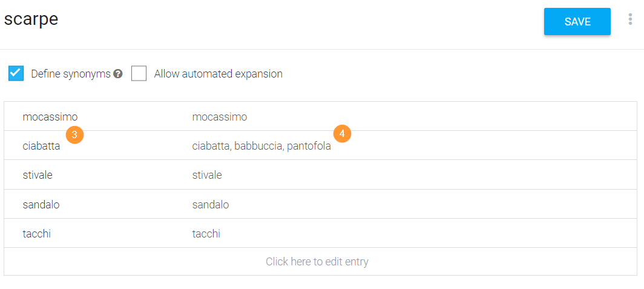
Task: Select the stivale reference value
Action: [x=38, y=176]
